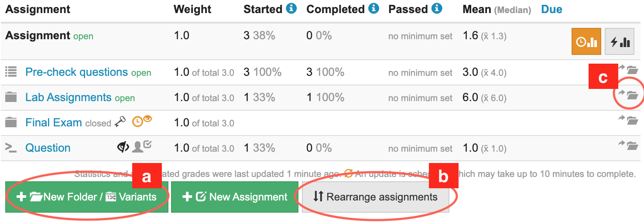Click the Rearrange assignments button
The width and height of the screenshot is (644, 224).
(x=376, y=197)
